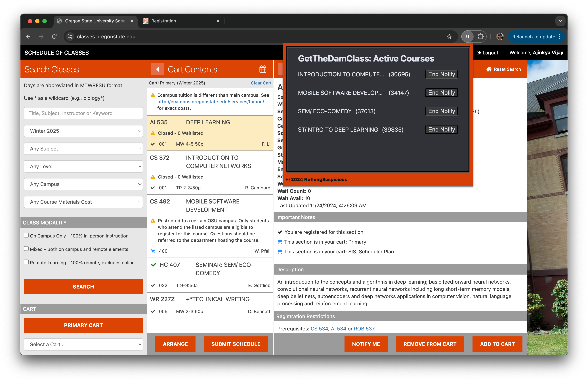588x382 pixels.
Task: Click the keyword search input field
Action: tap(83, 113)
